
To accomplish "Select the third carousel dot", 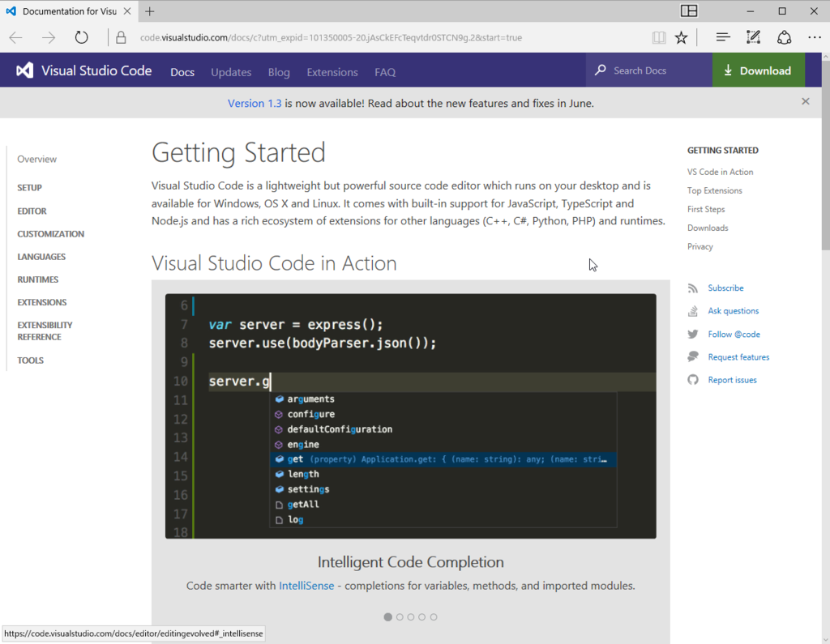I will click(x=411, y=617).
